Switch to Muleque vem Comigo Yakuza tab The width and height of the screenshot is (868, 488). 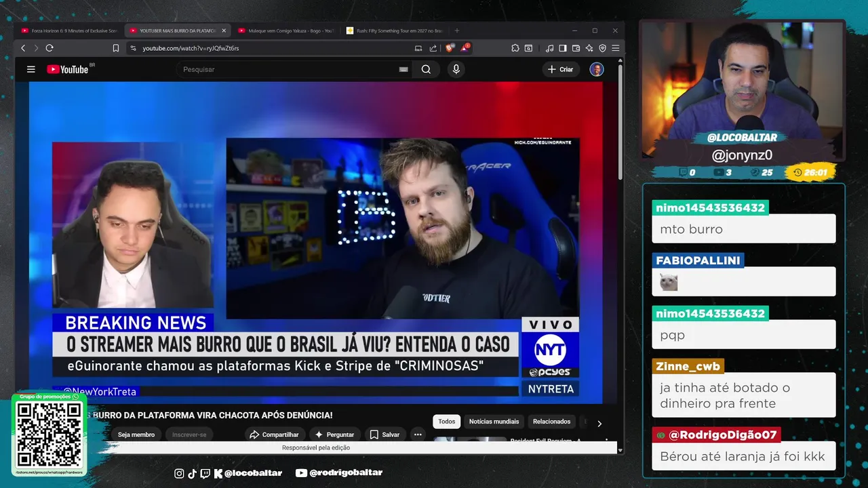[x=285, y=30]
